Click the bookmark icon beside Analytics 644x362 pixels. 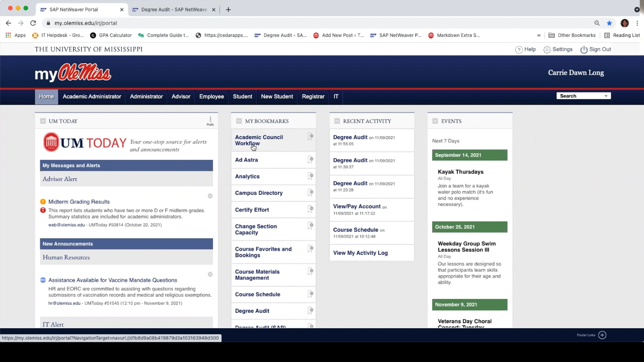click(x=310, y=176)
